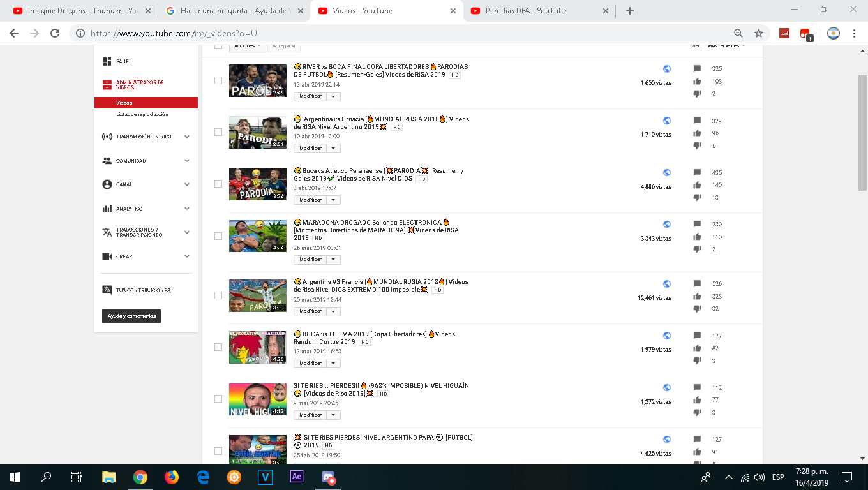Click public globe icon for RIVER vs BOCA video
868x490 pixels.
point(667,69)
